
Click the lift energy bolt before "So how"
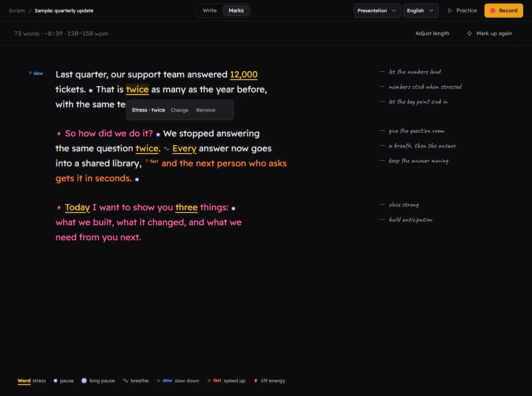[x=59, y=134]
